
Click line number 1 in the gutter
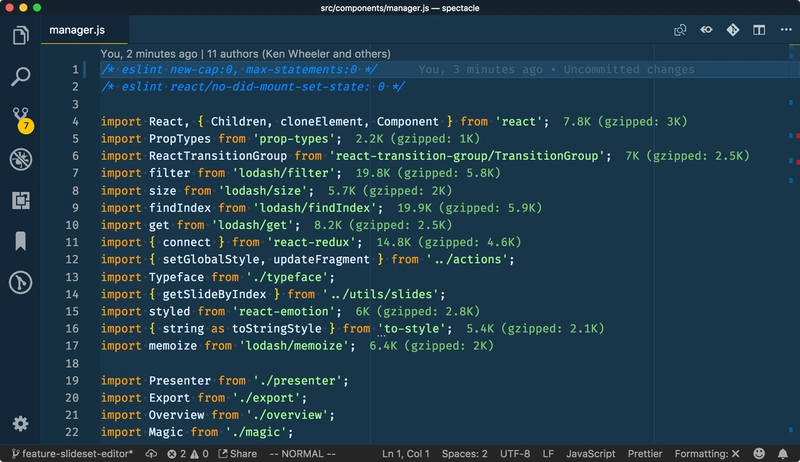(76, 69)
